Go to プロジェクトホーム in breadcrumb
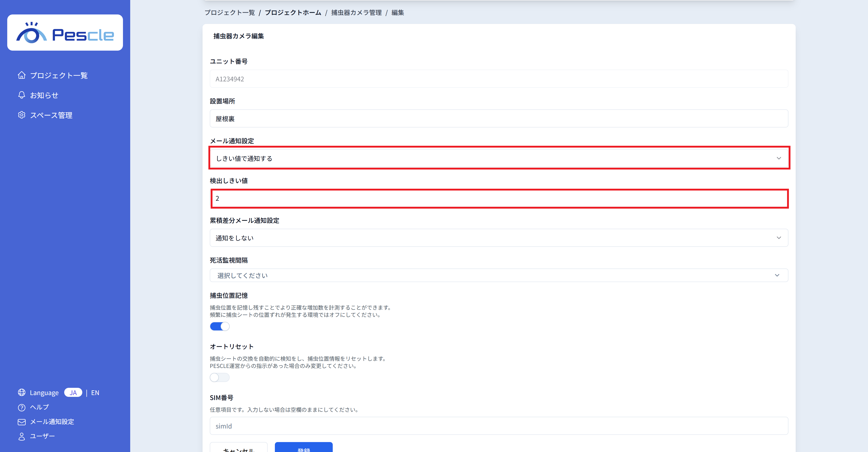 [x=293, y=12]
